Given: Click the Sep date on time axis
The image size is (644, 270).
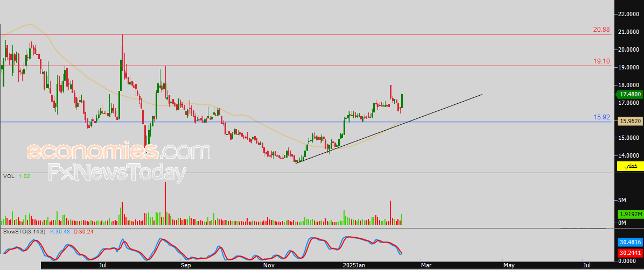Looking at the screenshot, I should click(186, 266).
